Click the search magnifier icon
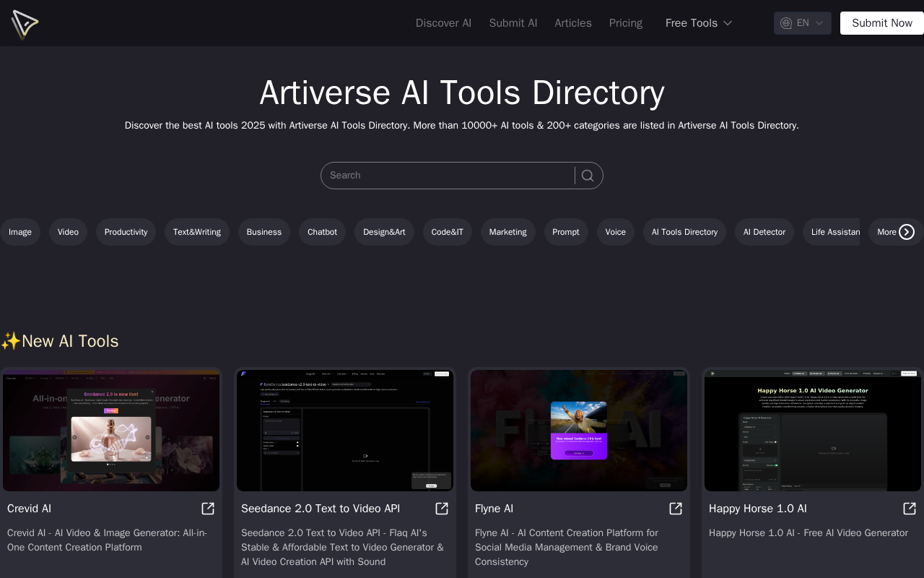Image resolution: width=924 pixels, height=578 pixels. coord(588,176)
